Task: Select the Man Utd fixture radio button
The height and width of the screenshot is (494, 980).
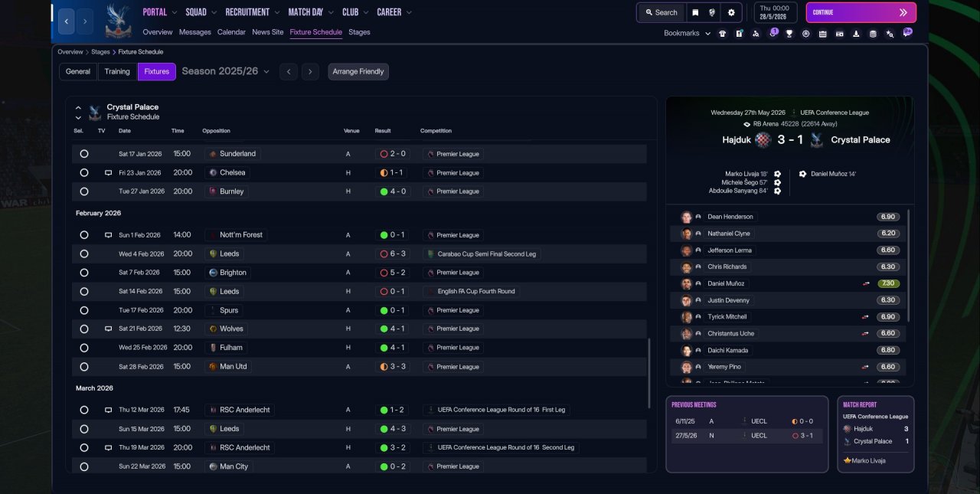Action: click(84, 367)
